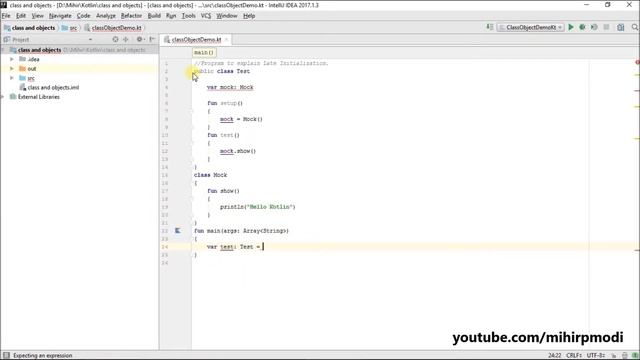Hide the Project tool window icon
The height and width of the screenshot is (360, 640).
coord(152,40)
